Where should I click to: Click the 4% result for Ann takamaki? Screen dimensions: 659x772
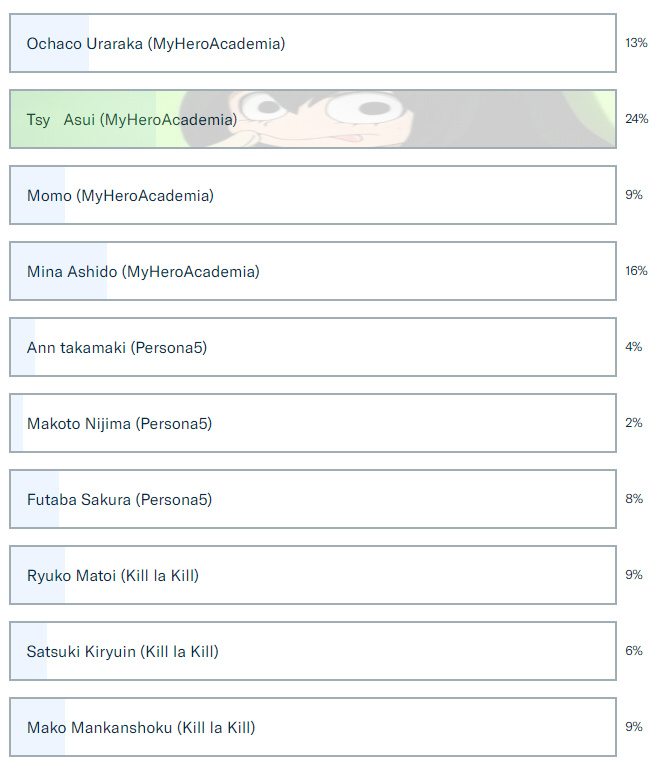633,347
